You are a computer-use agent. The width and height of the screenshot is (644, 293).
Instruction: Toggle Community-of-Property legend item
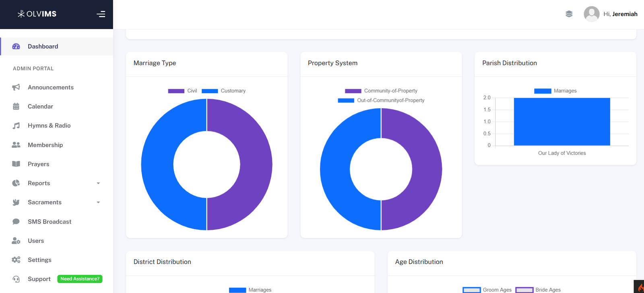pos(381,91)
